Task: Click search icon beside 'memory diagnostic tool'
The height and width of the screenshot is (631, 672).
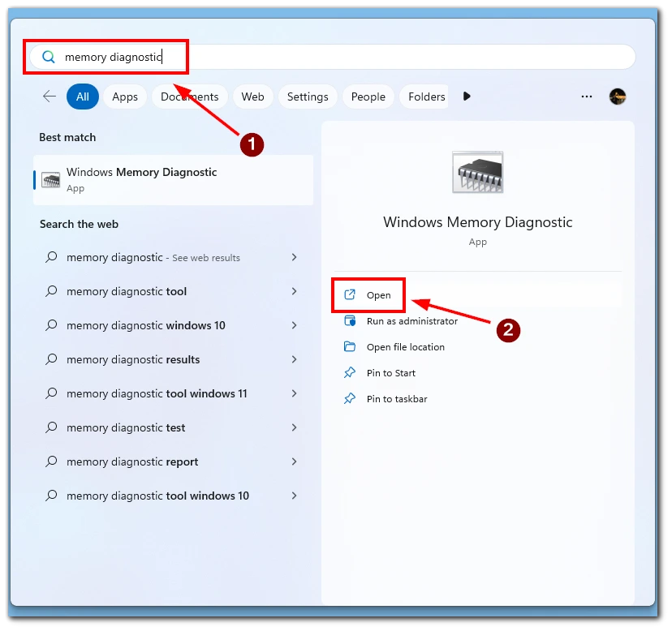Action: coord(51,291)
